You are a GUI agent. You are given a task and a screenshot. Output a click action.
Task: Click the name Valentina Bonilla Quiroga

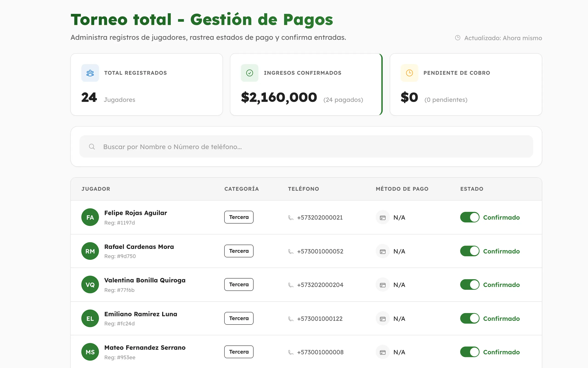(x=145, y=280)
